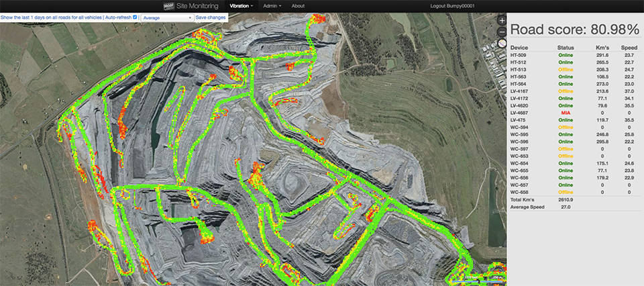Viewport: 644px width, 286px height.
Task: Expand the Vibration menu
Action: coord(241,6)
